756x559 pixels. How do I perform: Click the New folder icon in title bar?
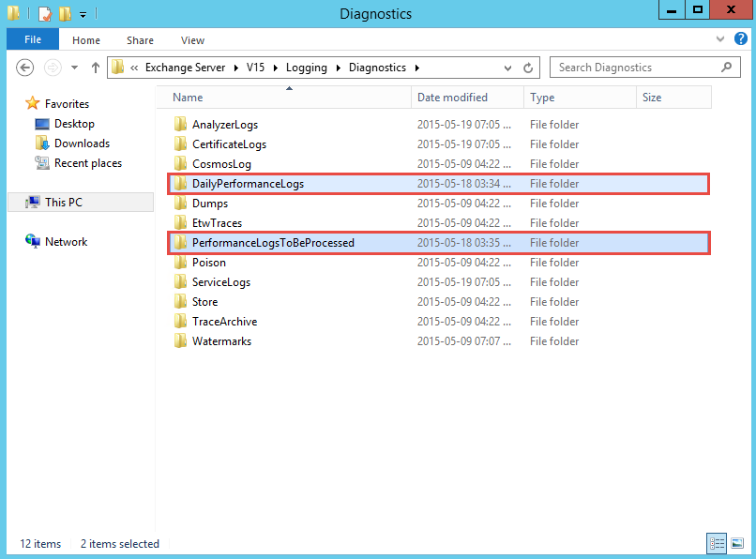tap(65, 13)
